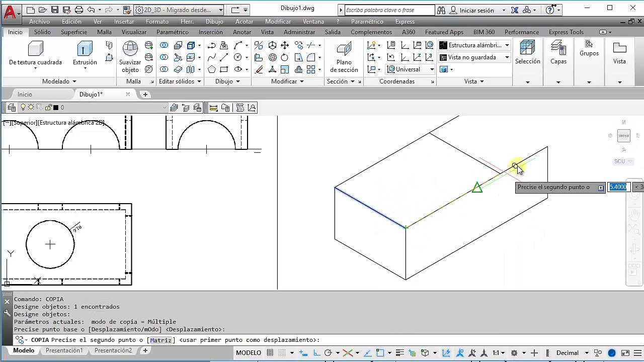Click the keyword search input field
Image resolution: width=644 pixels, height=362 pixels.
coord(389,10)
